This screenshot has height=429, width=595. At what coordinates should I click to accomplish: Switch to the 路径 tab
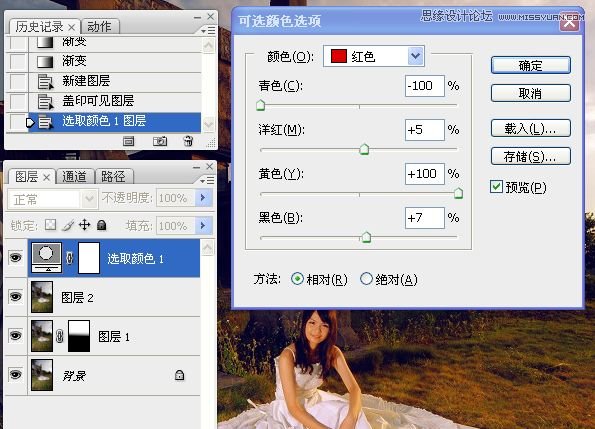[113, 176]
